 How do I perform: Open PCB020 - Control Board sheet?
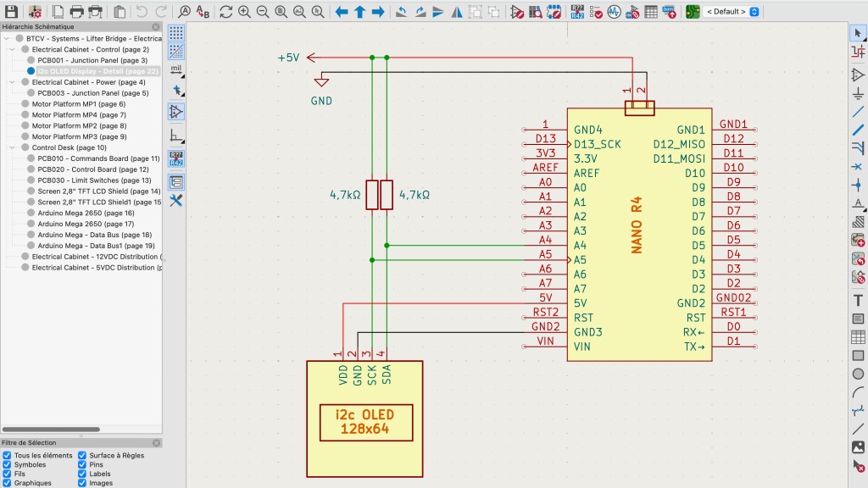click(93, 169)
